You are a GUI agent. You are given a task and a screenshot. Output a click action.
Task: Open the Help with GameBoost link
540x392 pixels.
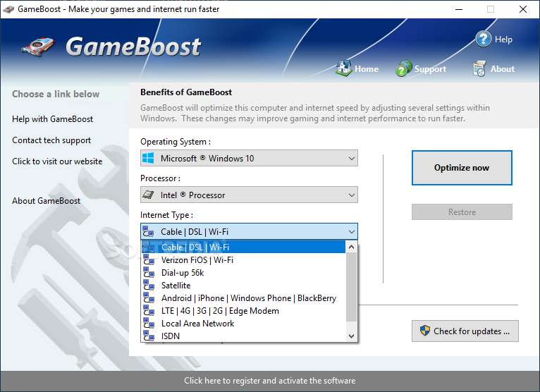pyautogui.click(x=52, y=119)
